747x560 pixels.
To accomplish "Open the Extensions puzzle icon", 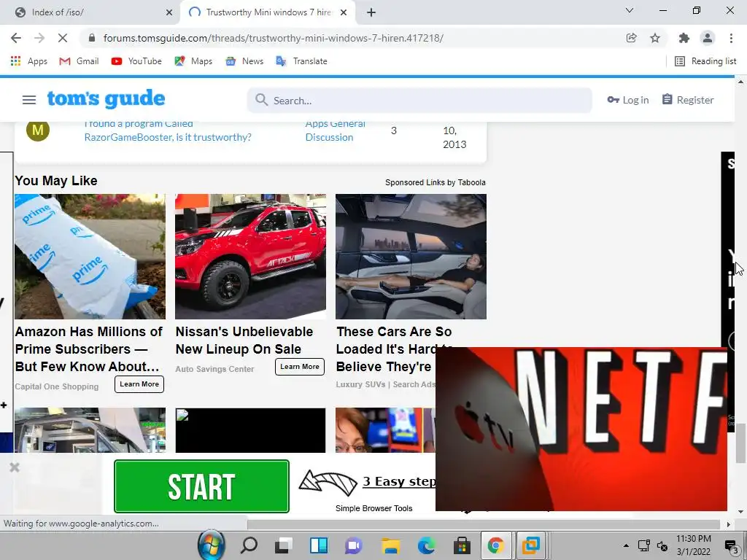I will 684,38.
